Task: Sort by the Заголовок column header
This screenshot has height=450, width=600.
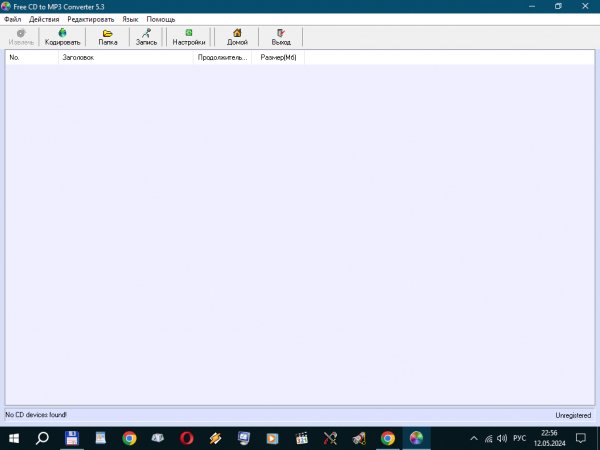Action: pyautogui.click(x=126, y=57)
